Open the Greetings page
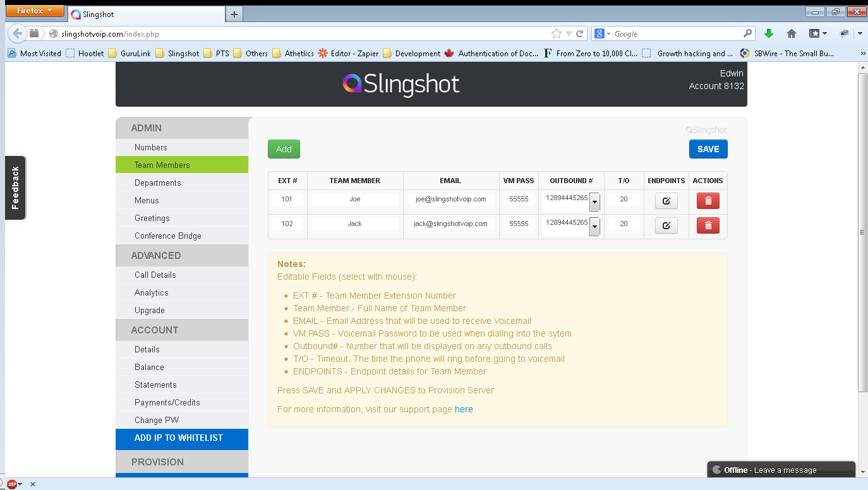 click(x=182, y=218)
